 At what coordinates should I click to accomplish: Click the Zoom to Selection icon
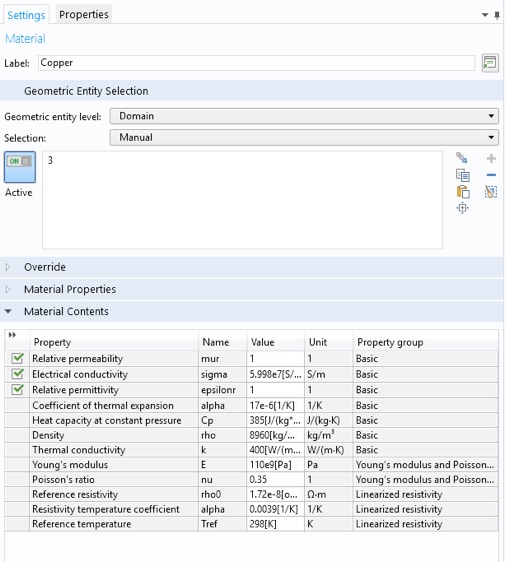(462, 208)
